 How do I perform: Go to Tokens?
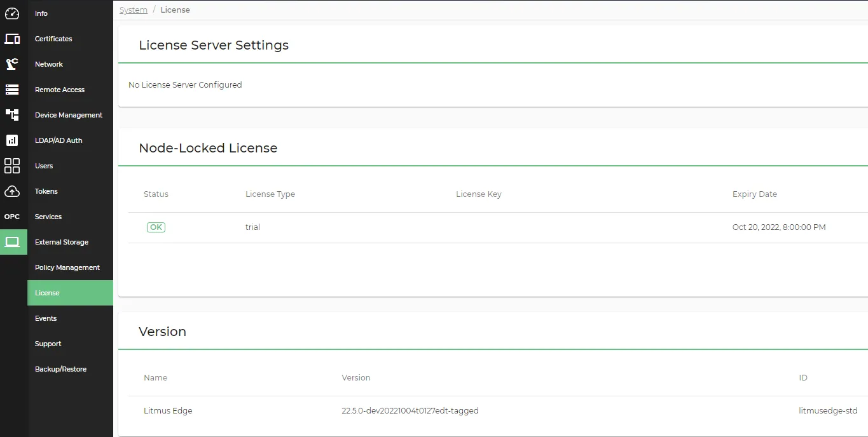tap(46, 191)
